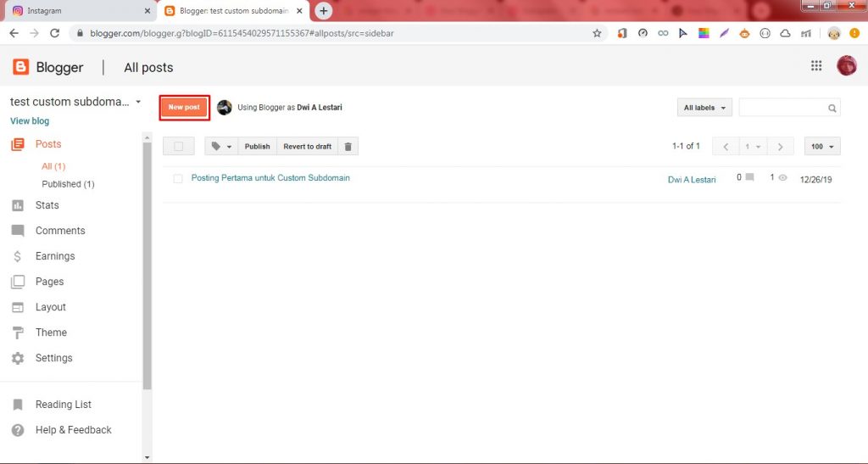Open Theme in sidebar
Image resolution: width=868 pixels, height=464 pixels.
(x=51, y=333)
